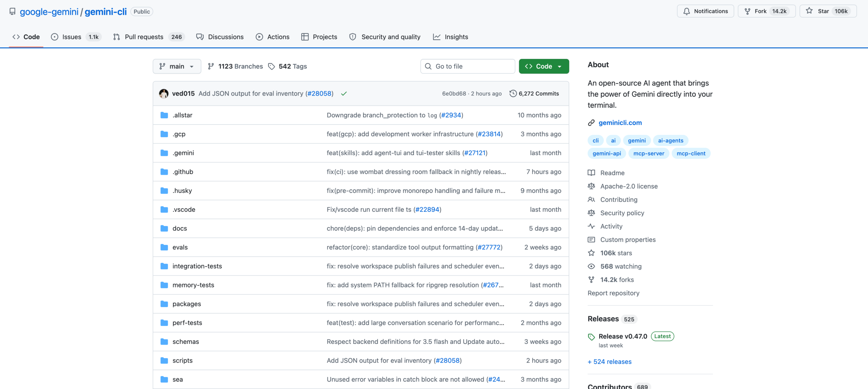Open the wombat dressing room commit message
The width and height of the screenshot is (868, 389).
coord(416,172)
